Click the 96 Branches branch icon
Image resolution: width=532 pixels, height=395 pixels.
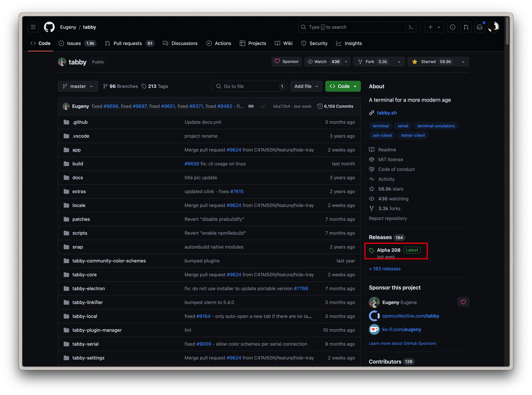(x=105, y=86)
